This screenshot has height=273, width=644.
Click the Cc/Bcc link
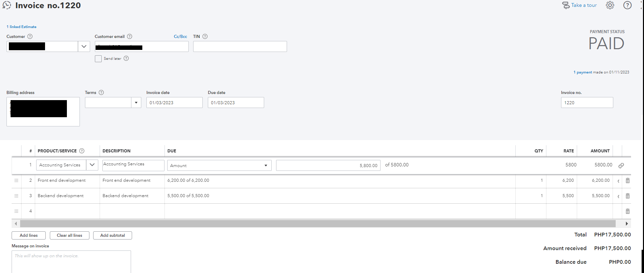tap(181, 37)
